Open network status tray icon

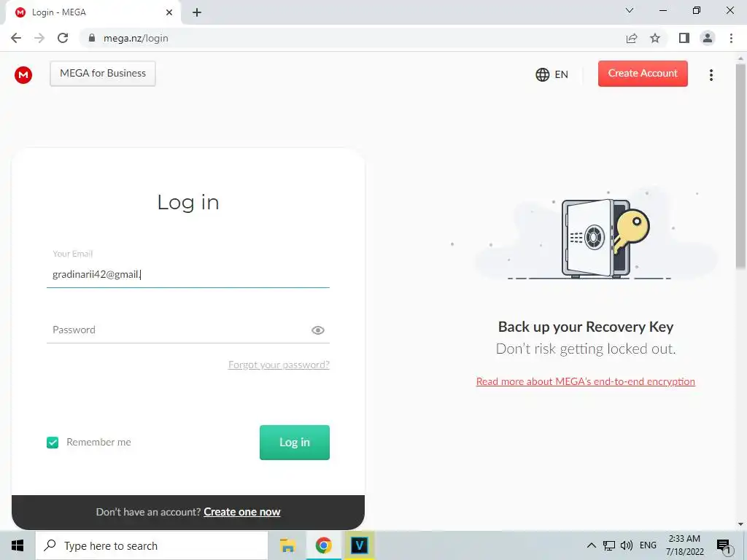[x=609, y=545]
